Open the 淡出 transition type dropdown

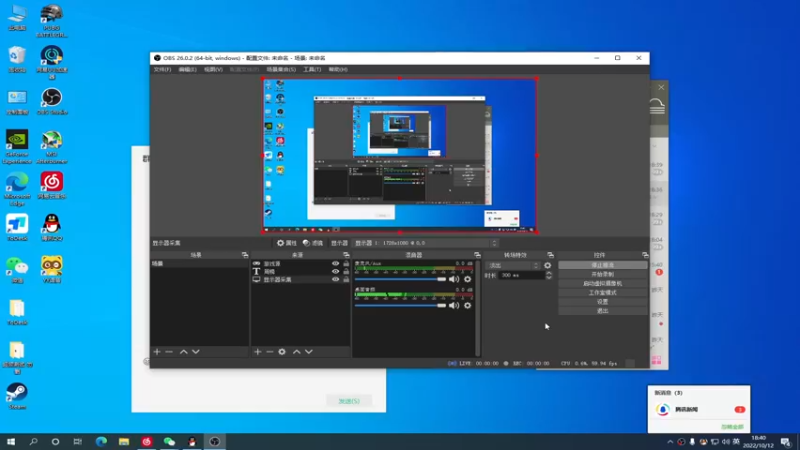(x=512, y=265)
